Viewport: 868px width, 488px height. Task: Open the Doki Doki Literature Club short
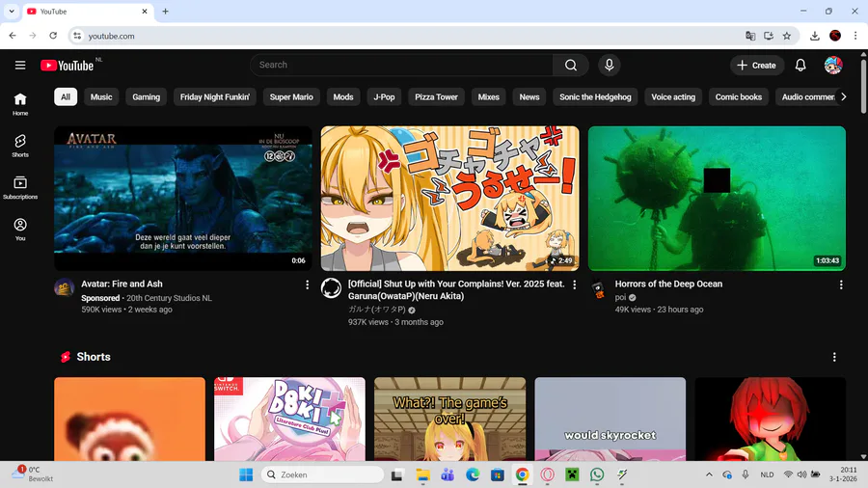[x=289, y=419]
